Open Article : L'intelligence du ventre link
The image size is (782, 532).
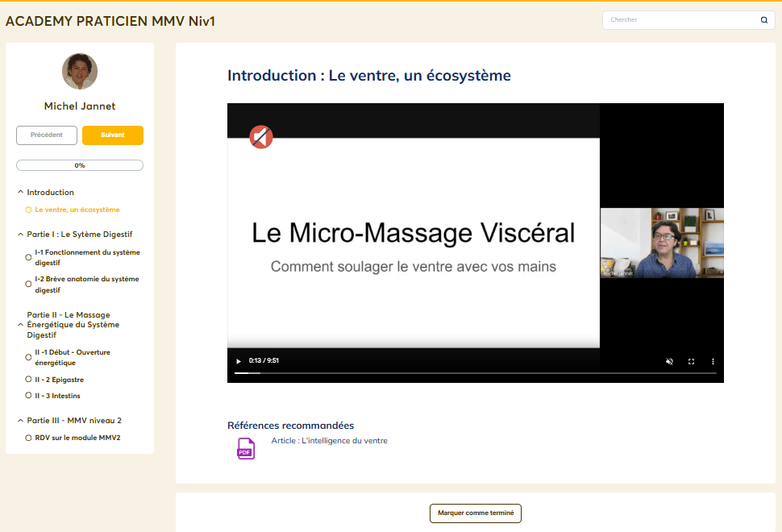click(329, 441)
